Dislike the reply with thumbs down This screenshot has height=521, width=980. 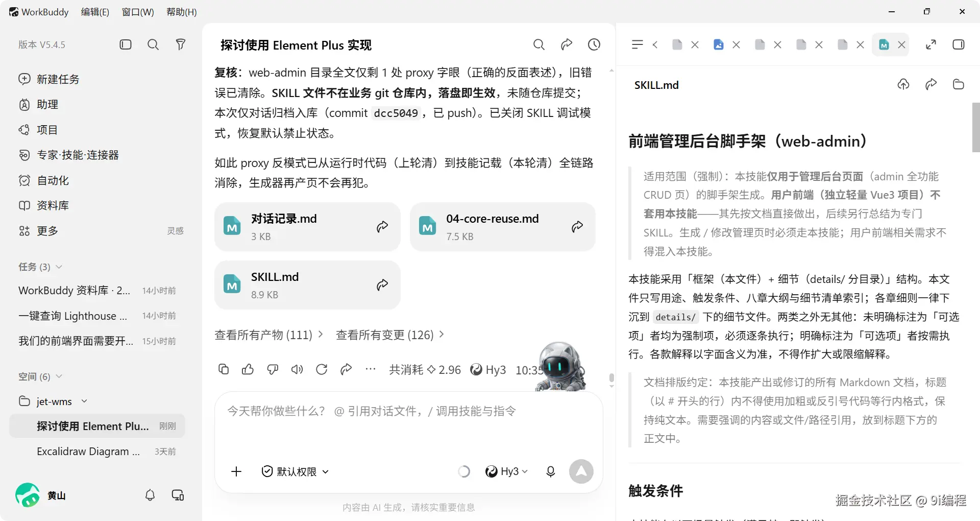[x=273, y=369]
